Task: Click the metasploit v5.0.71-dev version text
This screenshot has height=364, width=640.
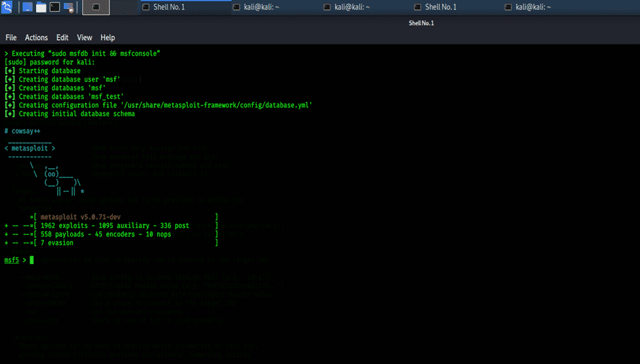Action: click(x=81, y=217)
